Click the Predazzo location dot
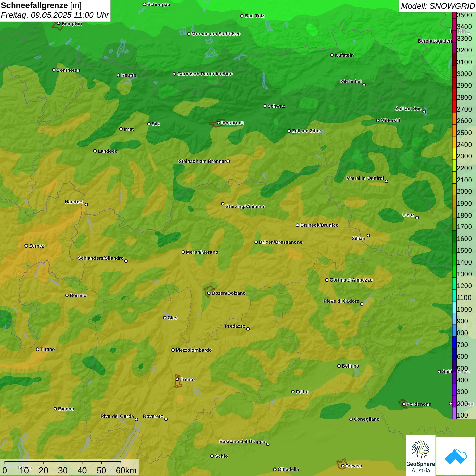 [248, 329]
